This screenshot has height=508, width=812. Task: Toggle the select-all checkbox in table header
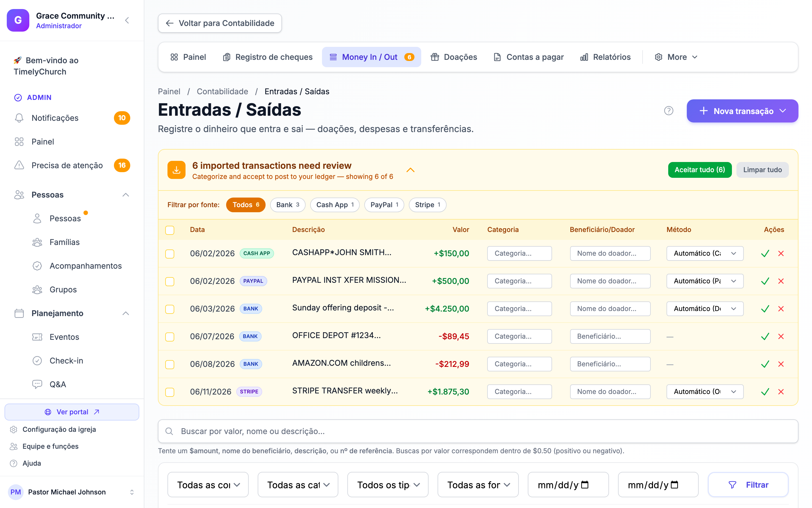coord(170,230)
